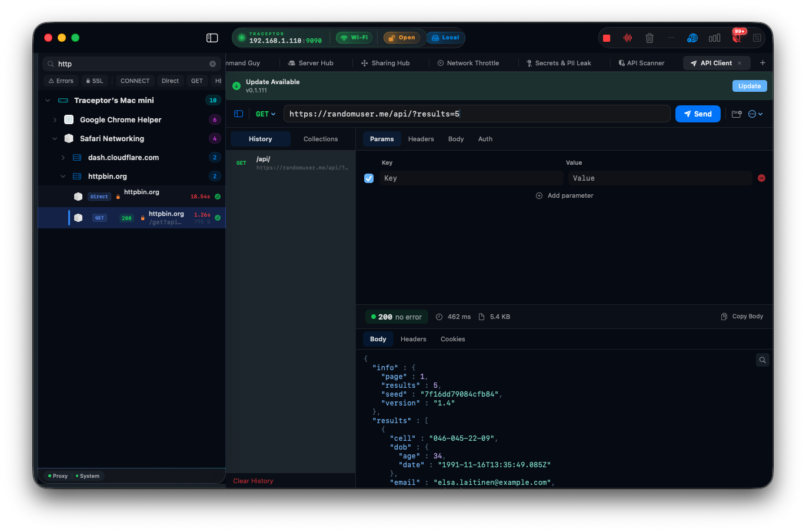
Task: Open the bar chart statistics icon
Action: (x=714, y=38)
